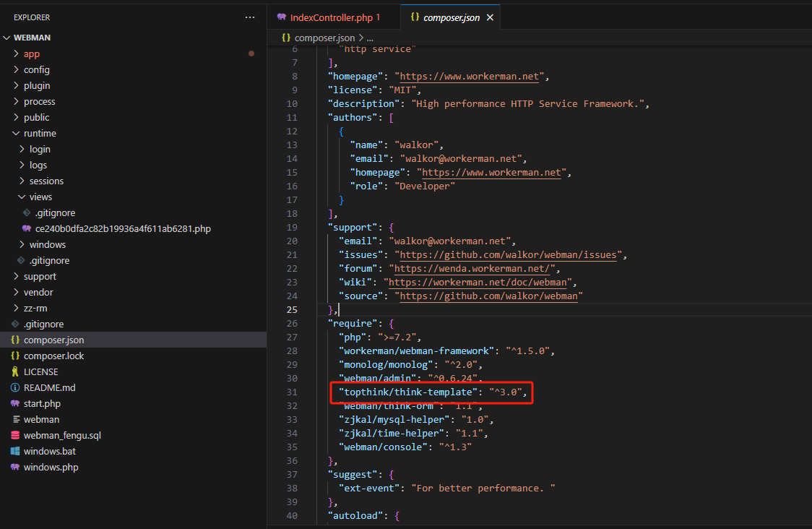The height and width of the screenshot is (529, 812).
Task: Click the JSON braces icon of composer.lock
Action: (15, 356)
